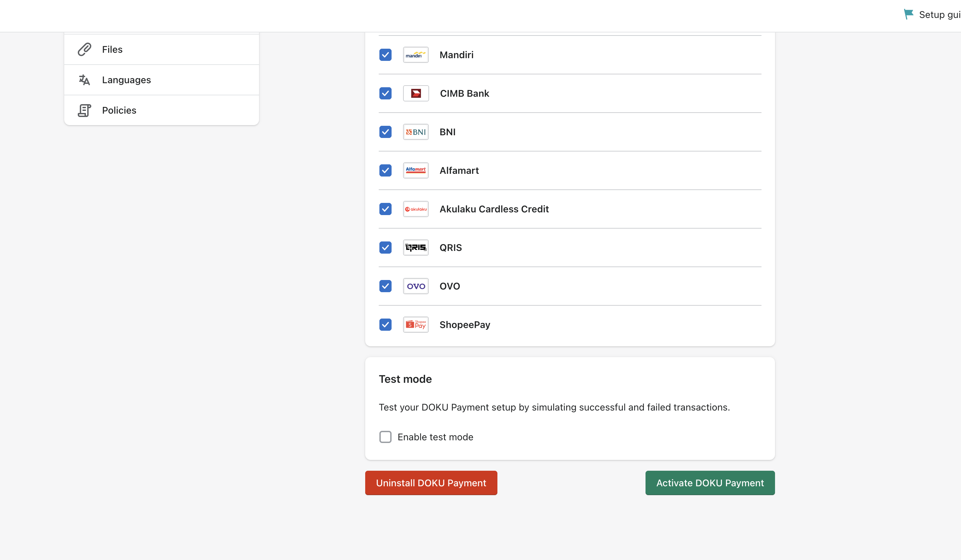Enable test mode checkbox
961x560 pixels.
[385, 437]
